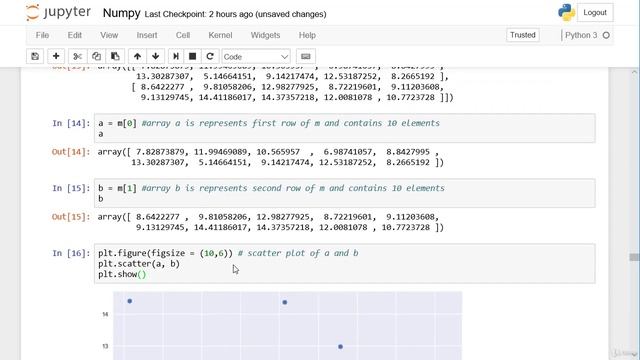Select code cell In [15] with m[1]
Image resolution: width=640 pixels, height=360 pixels.
tap(344, 193)
